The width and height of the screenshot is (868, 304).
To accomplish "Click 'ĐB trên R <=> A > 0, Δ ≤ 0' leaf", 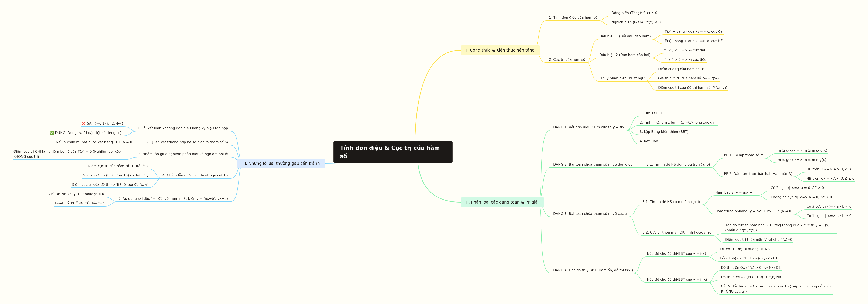I will [x=830, y=169].
